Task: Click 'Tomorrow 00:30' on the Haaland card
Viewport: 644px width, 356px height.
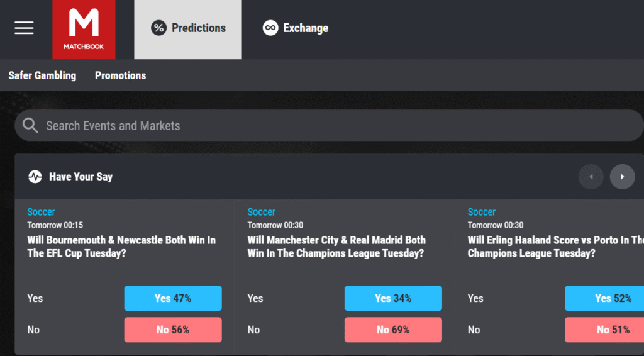Action: (x=496, y=225)
